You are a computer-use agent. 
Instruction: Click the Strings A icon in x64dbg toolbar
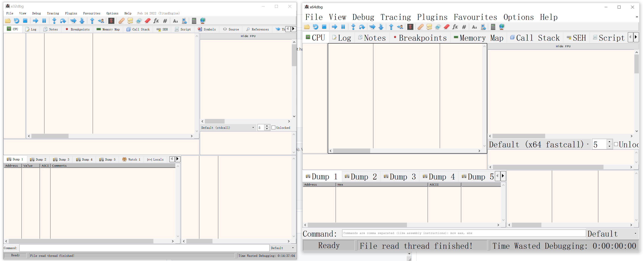(x=474, y=27)
